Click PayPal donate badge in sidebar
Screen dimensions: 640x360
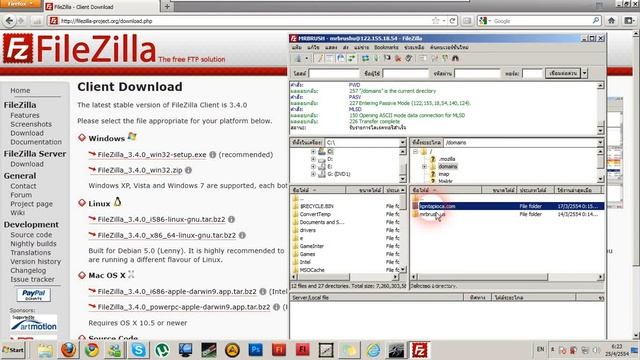click(33, 294)
